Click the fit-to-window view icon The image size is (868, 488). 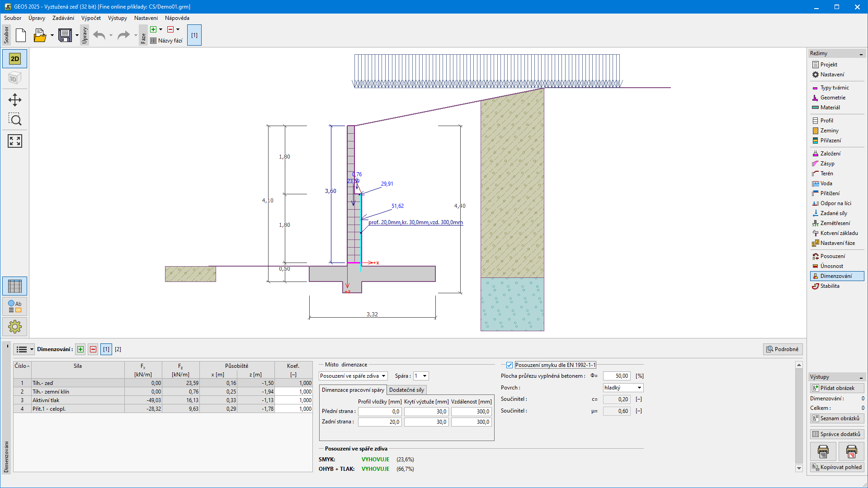pos(14,141)
